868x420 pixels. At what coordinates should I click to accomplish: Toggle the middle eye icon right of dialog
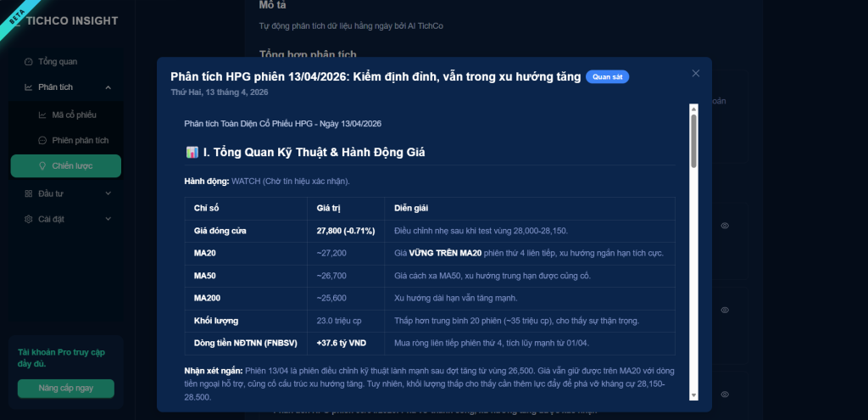725,310
